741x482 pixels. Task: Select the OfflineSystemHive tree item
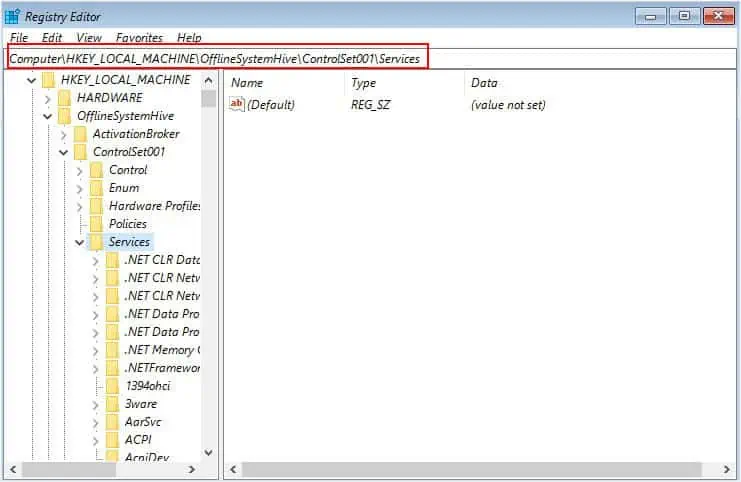point(125,116)
